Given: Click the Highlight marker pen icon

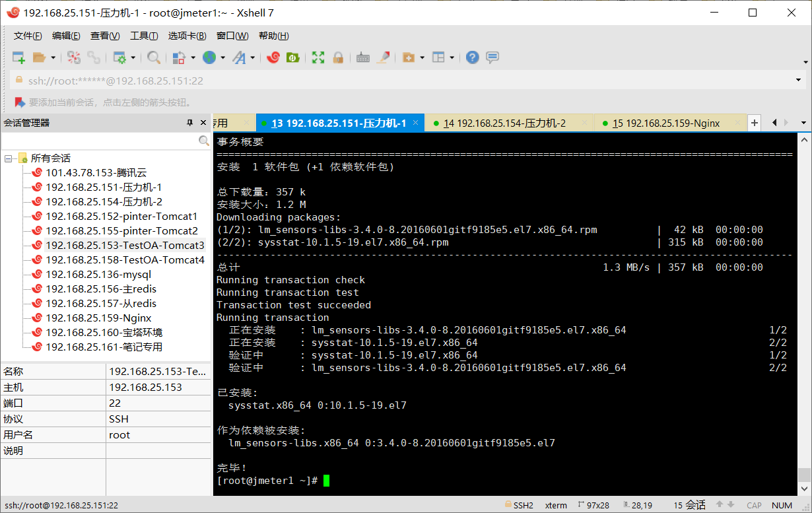Looking at the screenshot, I should click(x=383, y=57).
